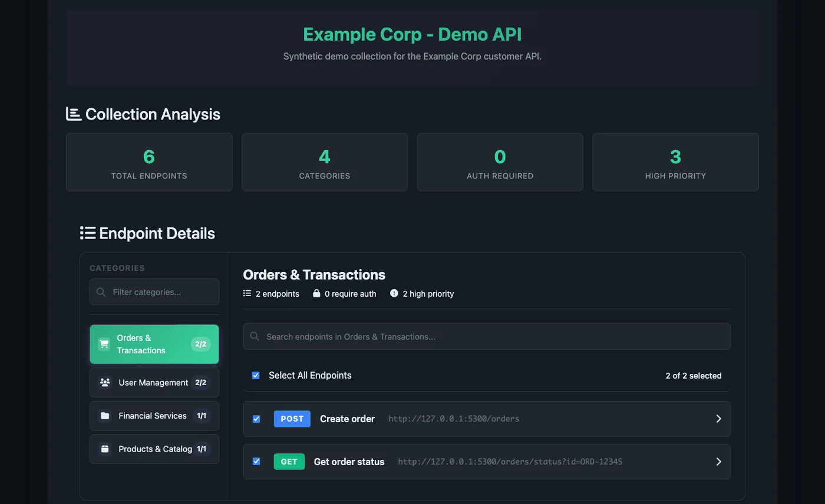825x504 pixels.
Task: Click the box icon beside Products & Catalog
Action: [105, 449]
